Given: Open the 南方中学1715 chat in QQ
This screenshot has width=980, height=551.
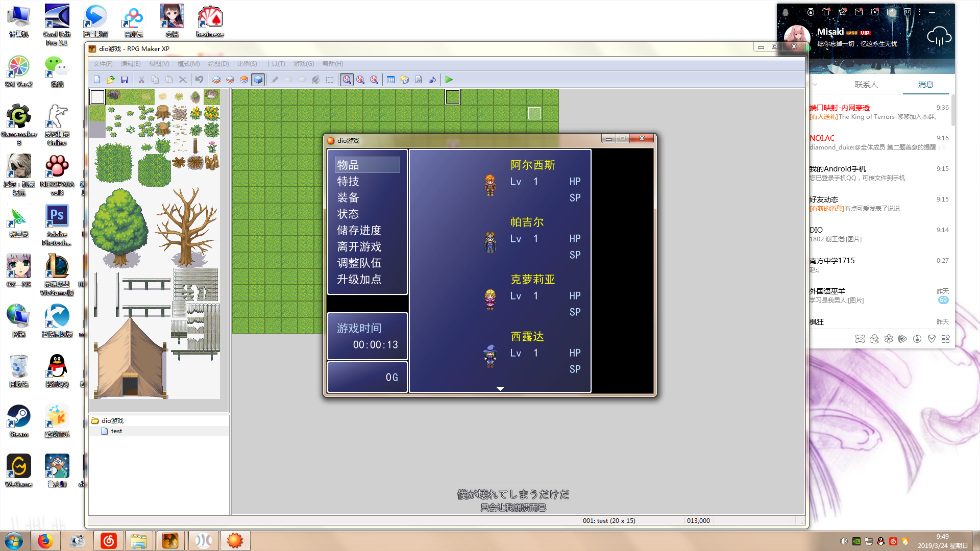Looking at the screenshot, I should point(879,265).
